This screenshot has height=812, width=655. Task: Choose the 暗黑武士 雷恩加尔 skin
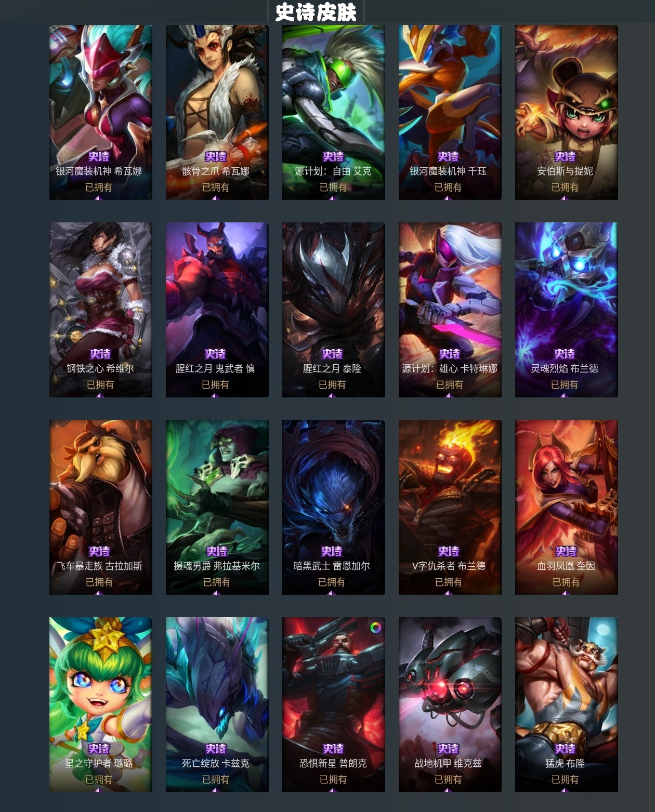(334, 507)
